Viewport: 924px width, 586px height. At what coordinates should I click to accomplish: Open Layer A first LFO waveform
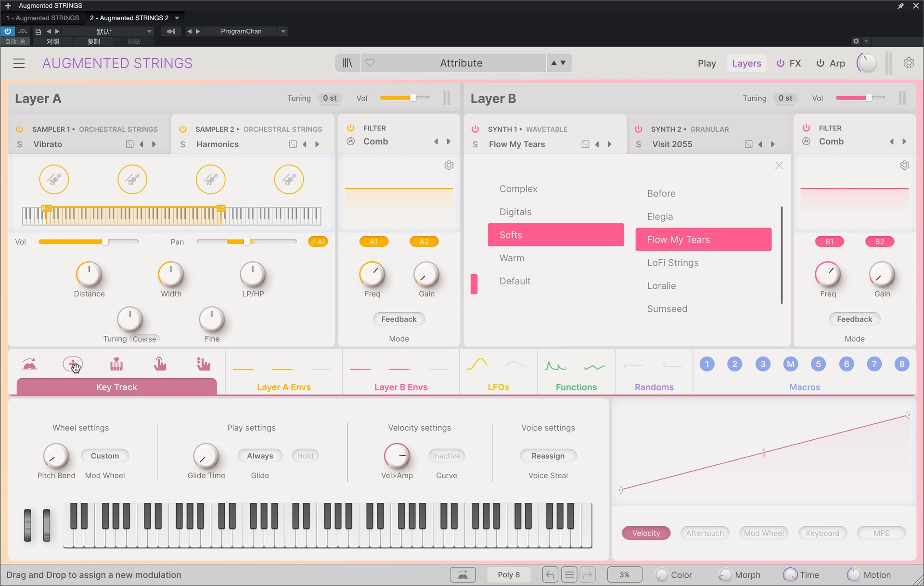[x=478, y=364]
